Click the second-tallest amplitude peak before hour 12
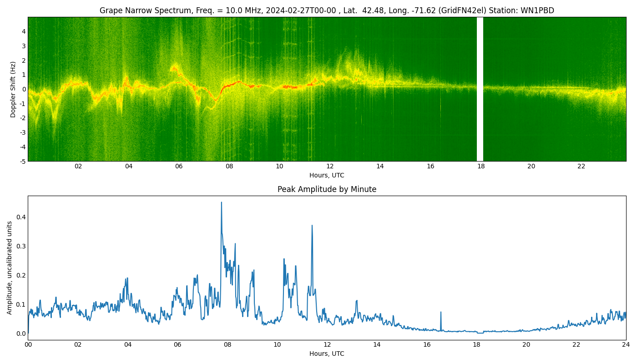The image size is (637, 364). [312, 226]
